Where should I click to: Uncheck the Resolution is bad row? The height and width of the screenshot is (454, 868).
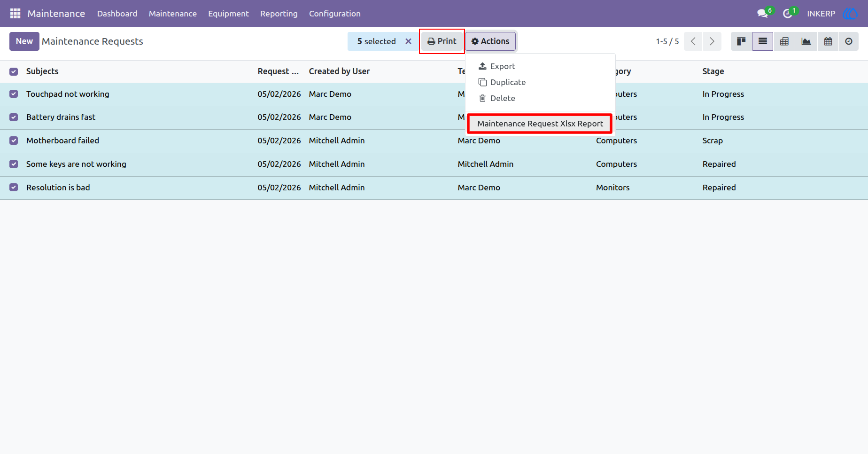pos(14,188)
